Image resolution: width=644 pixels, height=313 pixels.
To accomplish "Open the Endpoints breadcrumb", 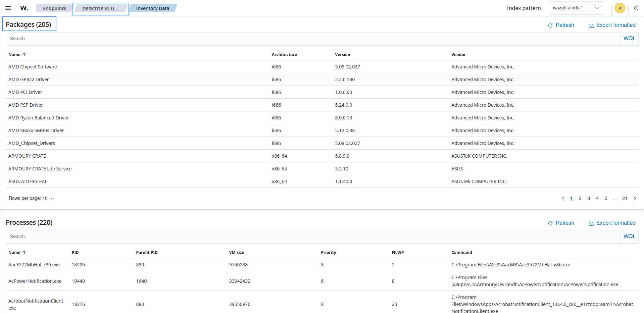I will pyautogui.click(x=54, y=8).
